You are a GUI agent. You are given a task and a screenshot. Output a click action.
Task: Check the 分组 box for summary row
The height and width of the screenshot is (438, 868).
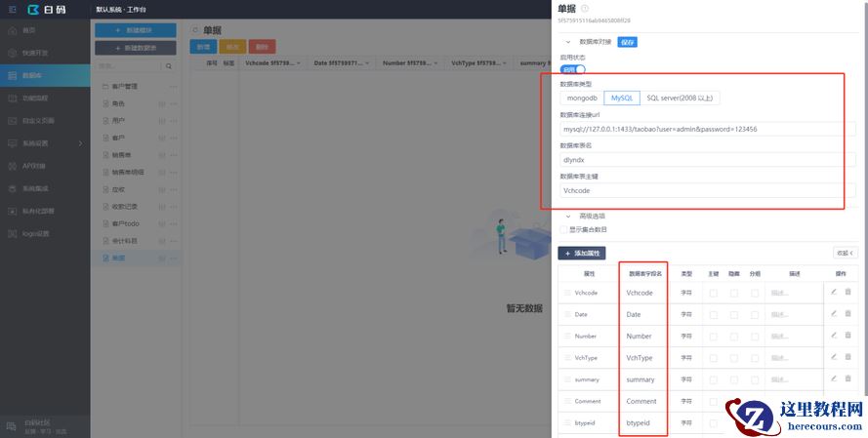755,379
